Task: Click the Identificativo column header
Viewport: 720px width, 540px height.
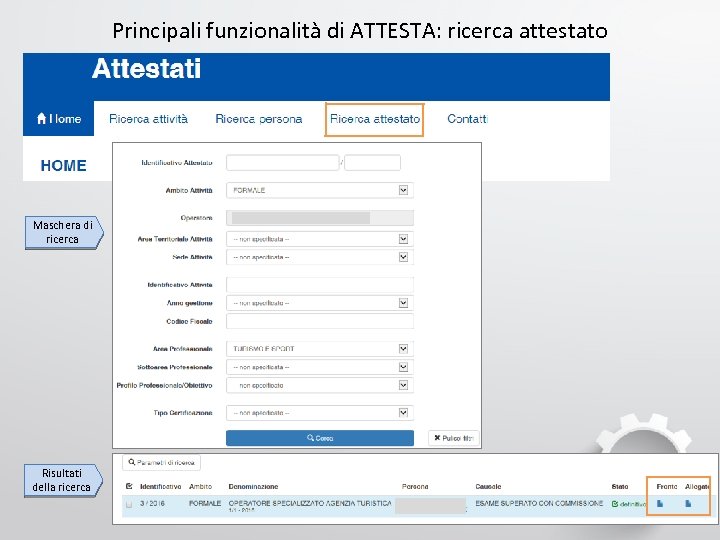Action: click(x=161, y=486)
